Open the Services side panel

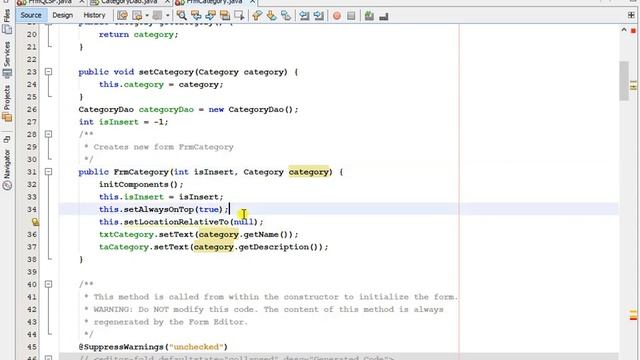tap(7, 59)
